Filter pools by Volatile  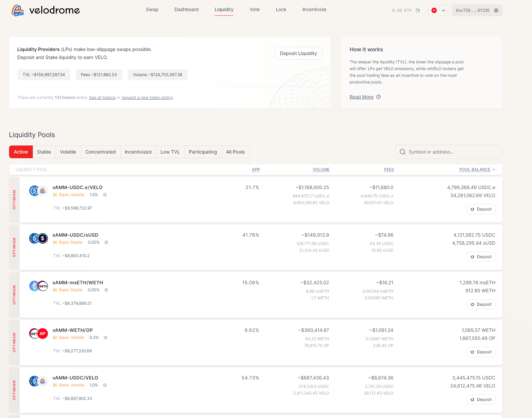click(68, 152)
